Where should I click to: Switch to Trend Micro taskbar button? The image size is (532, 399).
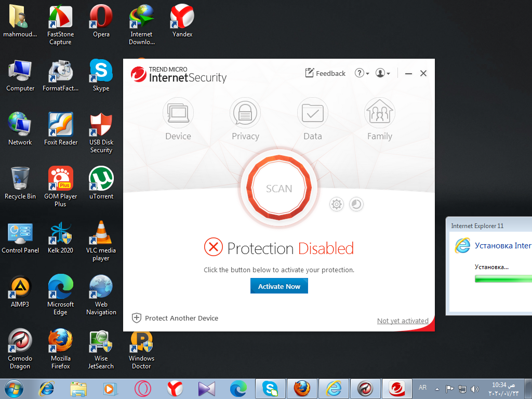click(x=397, y=389)
